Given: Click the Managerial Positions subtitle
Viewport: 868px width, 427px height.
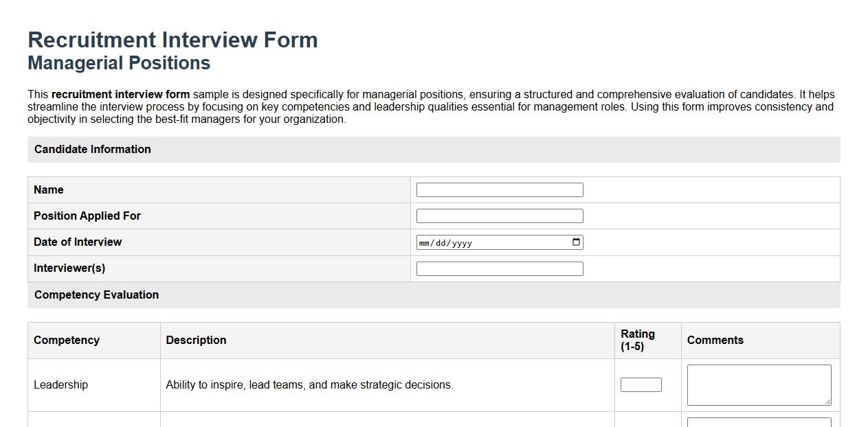Looking at the screenshot, I should pyautogui.click(x=118, y=62).
